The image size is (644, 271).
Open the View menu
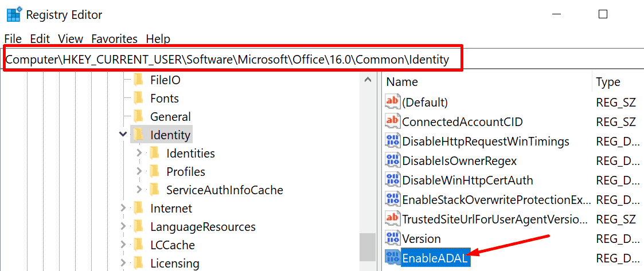[70, 39]
